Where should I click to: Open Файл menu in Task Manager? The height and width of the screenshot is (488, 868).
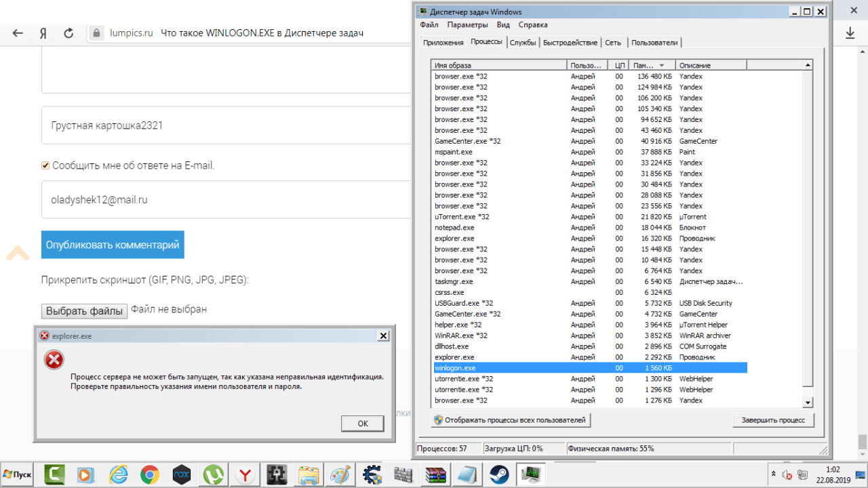coord(429,25)
